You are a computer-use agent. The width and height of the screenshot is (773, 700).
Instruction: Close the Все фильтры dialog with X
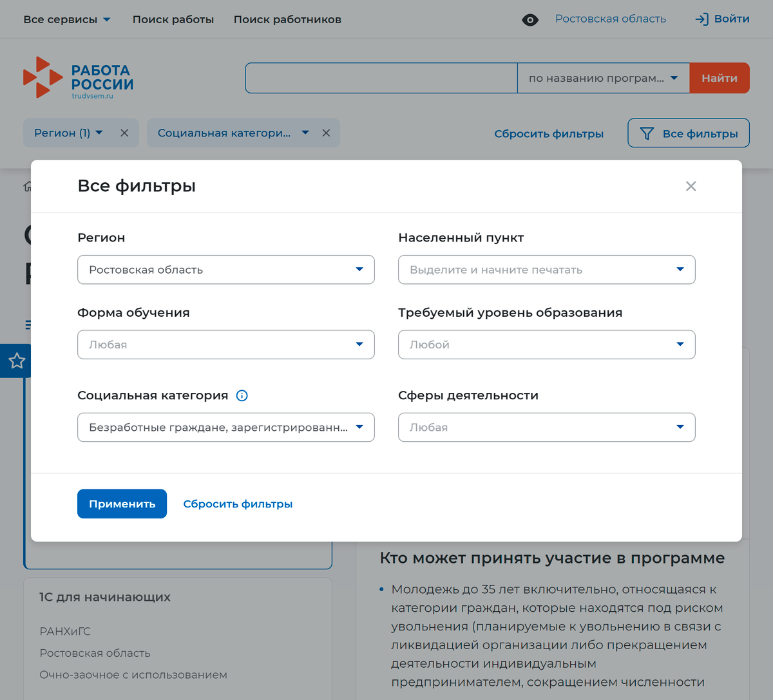tap(691, 186)
